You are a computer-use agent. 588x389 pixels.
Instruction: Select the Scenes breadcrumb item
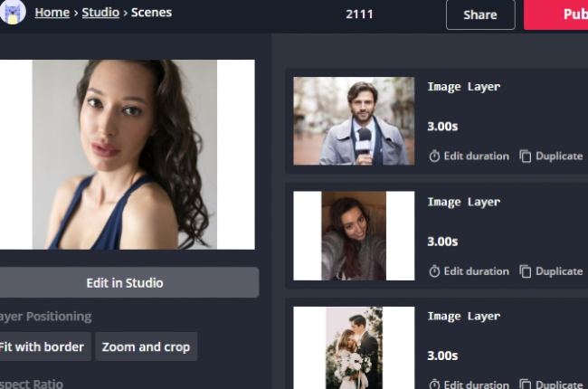click(x=151, y=13)
